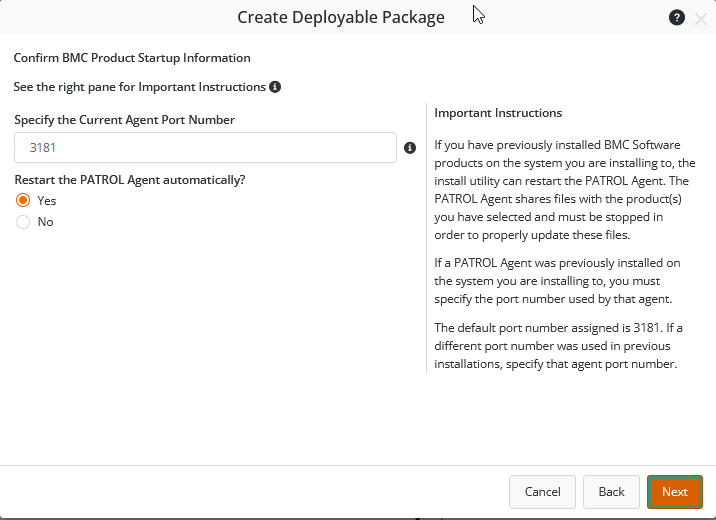Click paragraph about specifying the agent's port
This screenshot has height=520, width=716.
point(560,280)
